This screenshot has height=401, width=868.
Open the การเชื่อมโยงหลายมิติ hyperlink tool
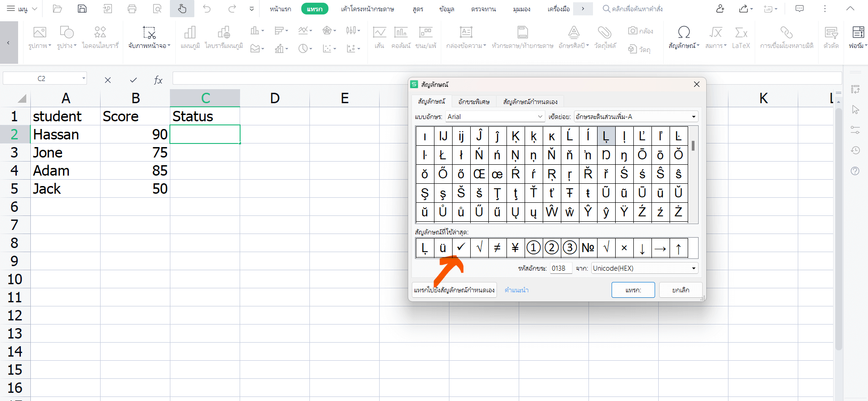click(786, 38)
